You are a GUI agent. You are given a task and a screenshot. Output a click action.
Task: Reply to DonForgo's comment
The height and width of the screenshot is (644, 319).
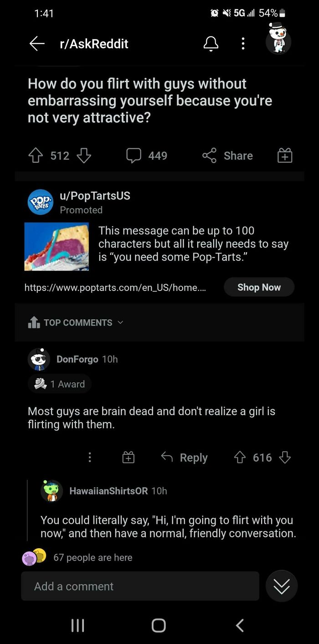click(x=185, y=457)
